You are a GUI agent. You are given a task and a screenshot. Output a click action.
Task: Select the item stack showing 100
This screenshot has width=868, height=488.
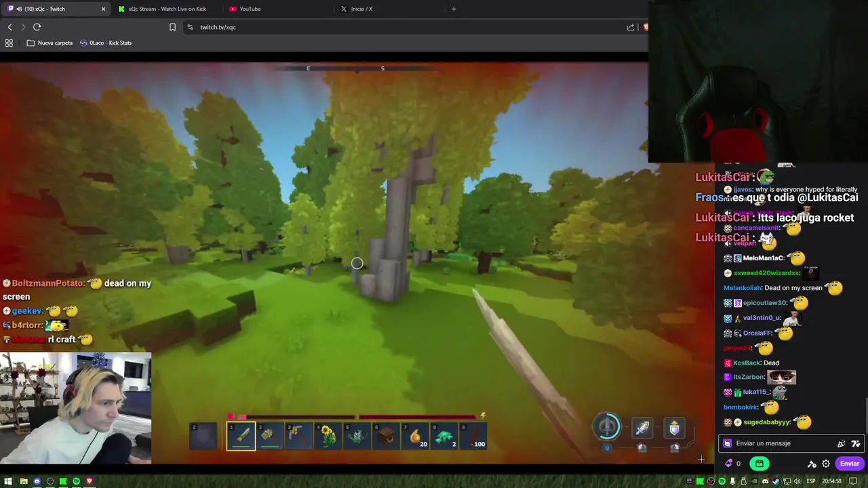click(474, 436)
